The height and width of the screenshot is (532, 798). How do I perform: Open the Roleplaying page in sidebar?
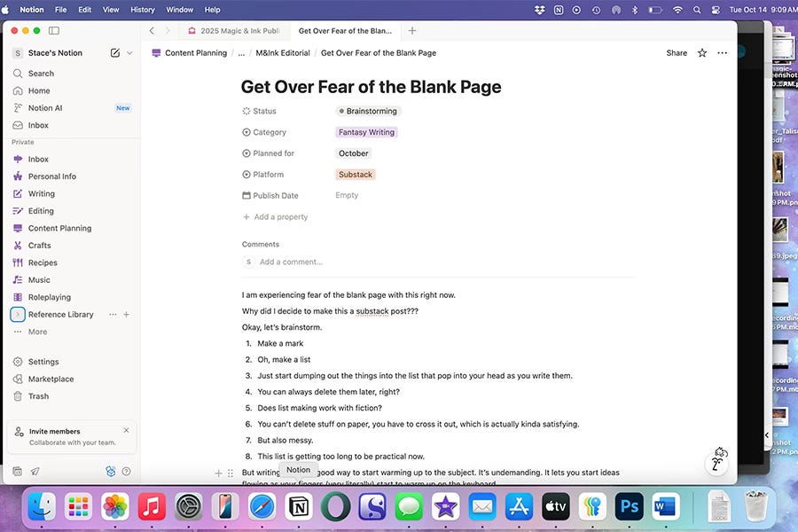pos(47,297)
